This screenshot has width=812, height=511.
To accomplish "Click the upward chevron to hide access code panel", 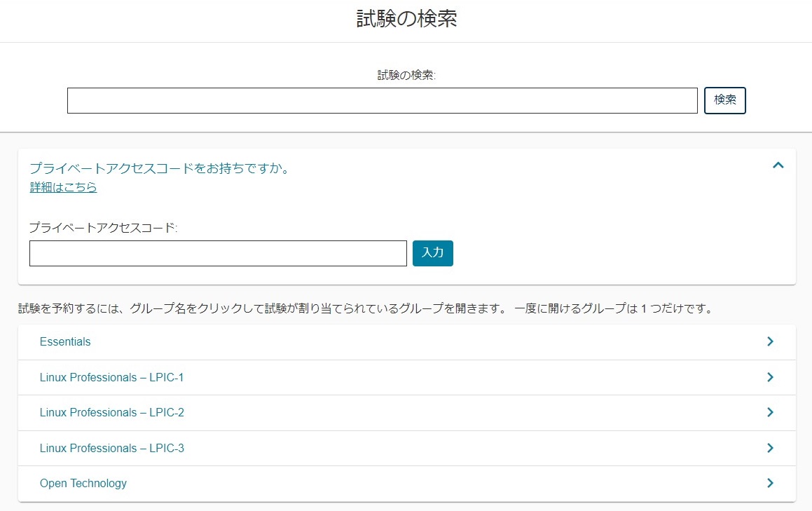I will [x=778, y=165].
